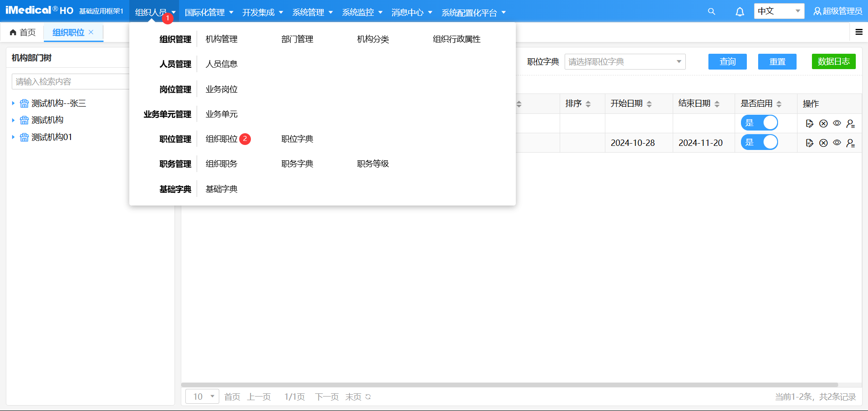Toggle the 是否启用 switch for 2024-10-28 row

[759, 143]
